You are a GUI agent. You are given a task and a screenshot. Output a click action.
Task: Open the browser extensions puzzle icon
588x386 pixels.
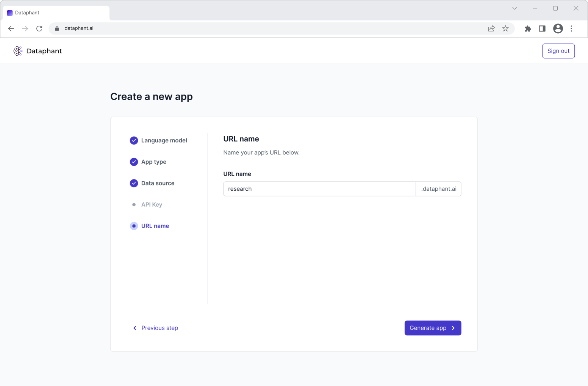528,28
